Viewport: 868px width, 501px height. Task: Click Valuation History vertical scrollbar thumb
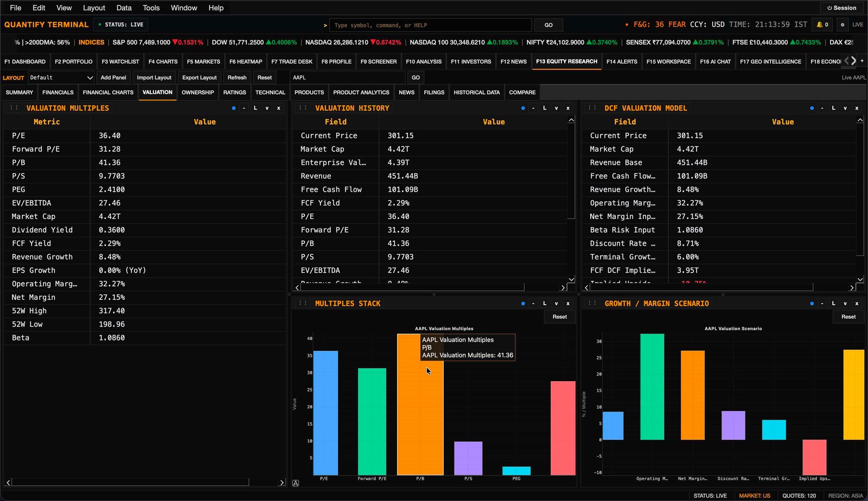click(x=571, y=171)
